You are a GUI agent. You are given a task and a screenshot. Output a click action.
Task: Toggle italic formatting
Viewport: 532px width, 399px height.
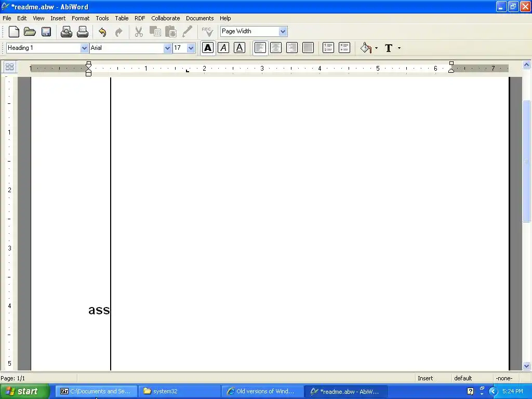(223, 48)
